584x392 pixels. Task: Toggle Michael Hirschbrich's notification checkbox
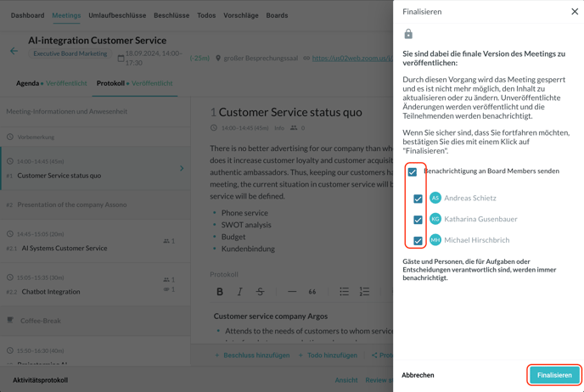pos(418,241)
